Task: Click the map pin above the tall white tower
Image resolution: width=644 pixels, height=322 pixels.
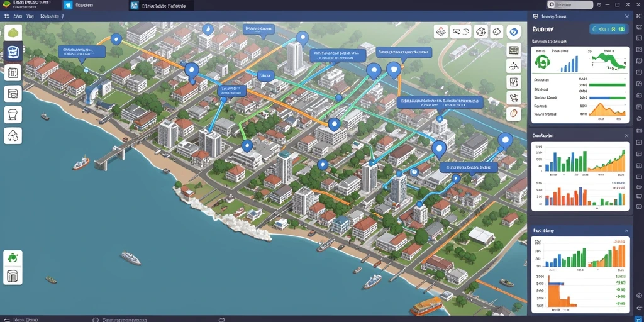Action: point(303,38)
